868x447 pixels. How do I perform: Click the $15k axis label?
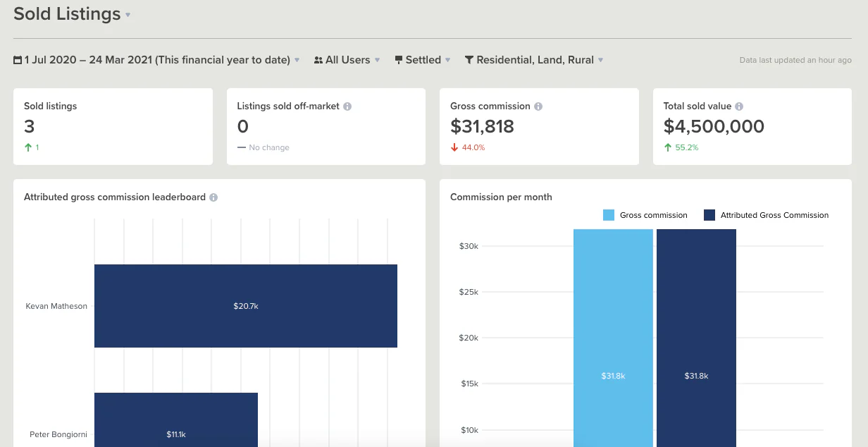470,384
